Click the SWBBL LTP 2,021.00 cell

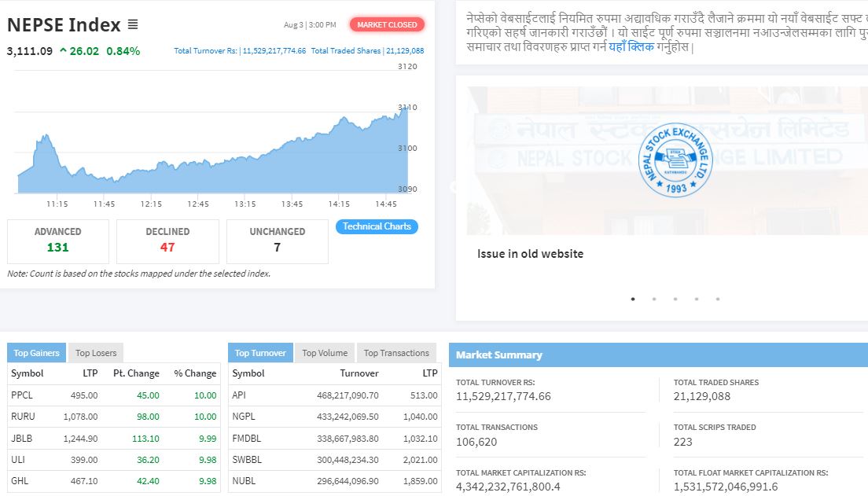(x=420, y=460)
